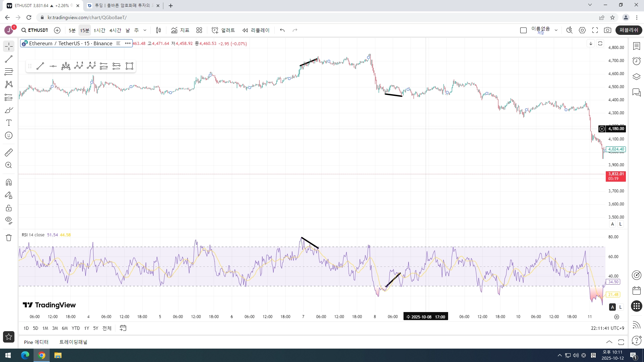644x362 pixels.
Task: Toggle hide all drawings eye icon
Action: tap(9, 220)
